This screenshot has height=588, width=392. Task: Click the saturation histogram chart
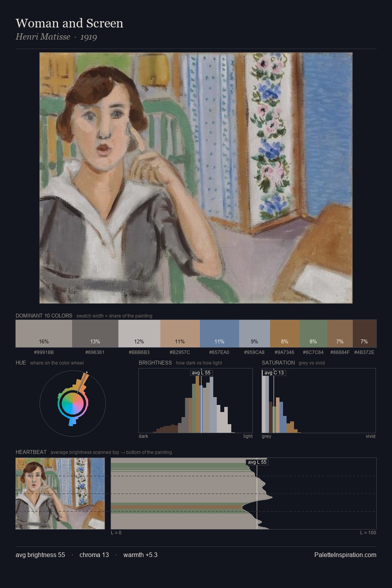pos(319,401)
